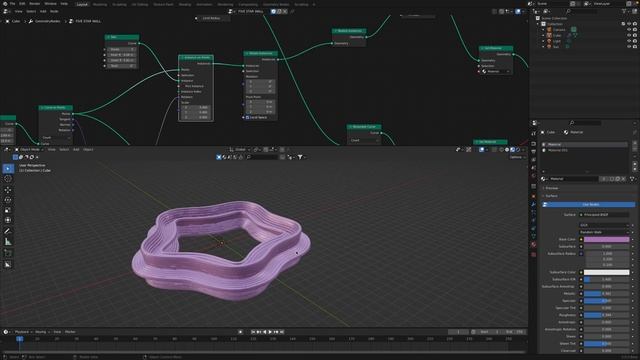Open the Object Mode dropdown
Image resolution: width=640 pixels, height=360 pixels.
coord(29,150)
